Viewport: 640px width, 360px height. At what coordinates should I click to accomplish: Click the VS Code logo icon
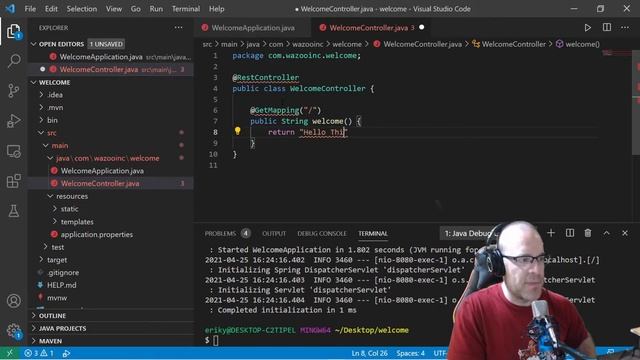tap(10, 9)
